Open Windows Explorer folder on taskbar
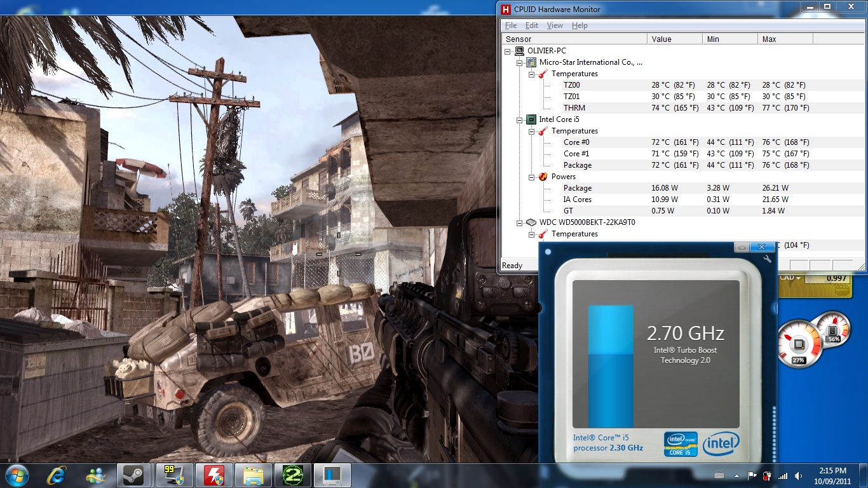Image resolution: width=868 pixels, height=488 pixels. 253,475
